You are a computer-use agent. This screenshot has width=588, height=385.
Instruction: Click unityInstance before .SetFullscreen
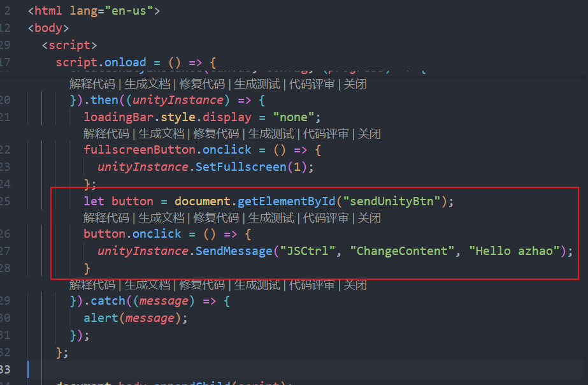coord(143,166)
